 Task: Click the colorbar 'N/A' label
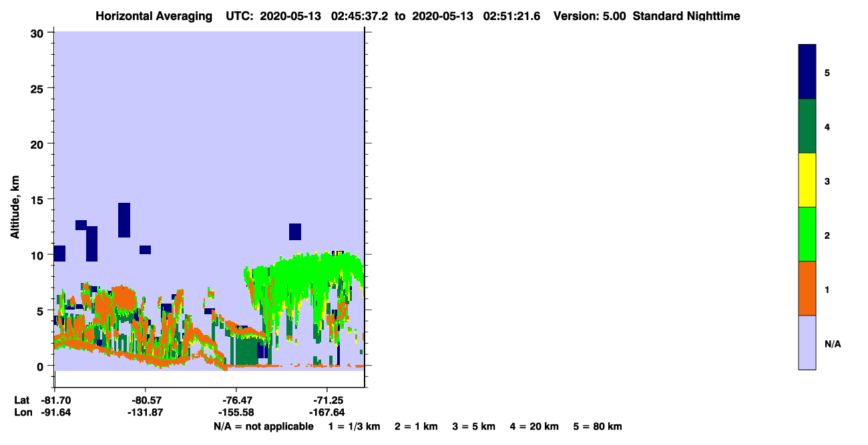click(832, 344)
